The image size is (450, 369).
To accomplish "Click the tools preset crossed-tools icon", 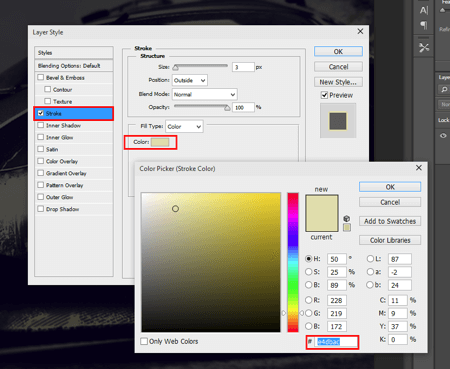I will [424, 48].
